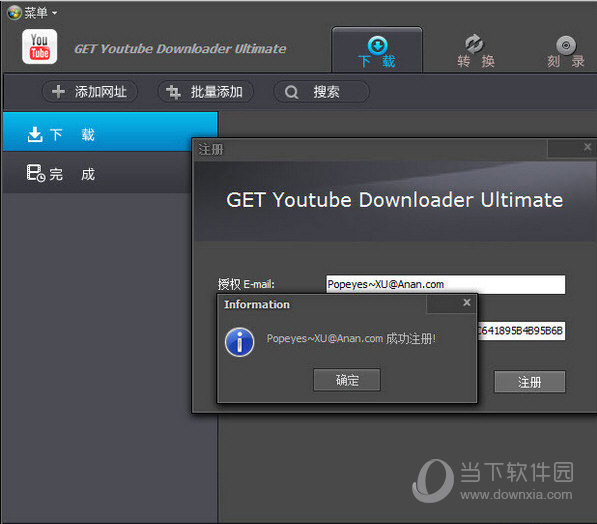The image size is (597, 524).
Task: Click the 授权 E-mail input field
Action: 445,284
